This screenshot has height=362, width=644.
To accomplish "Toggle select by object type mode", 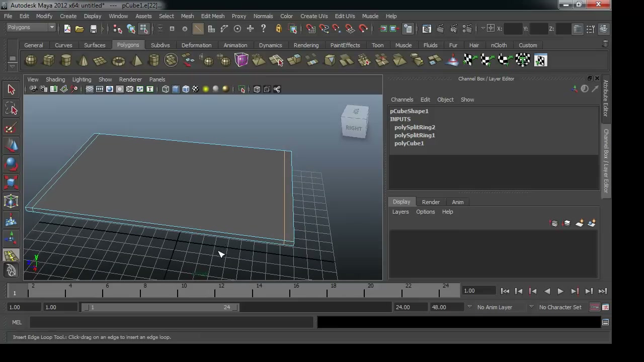I will (131, 29).
